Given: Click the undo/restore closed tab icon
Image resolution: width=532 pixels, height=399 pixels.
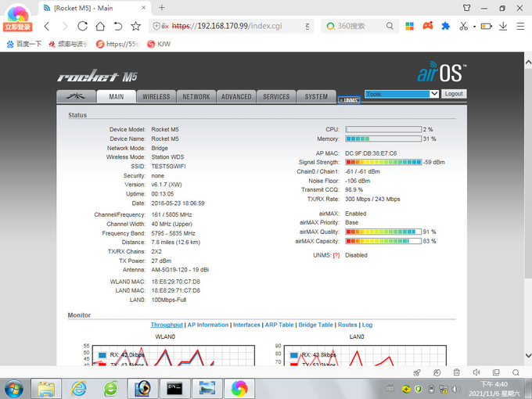Looking at the screenshot, I should coord(117,26).
